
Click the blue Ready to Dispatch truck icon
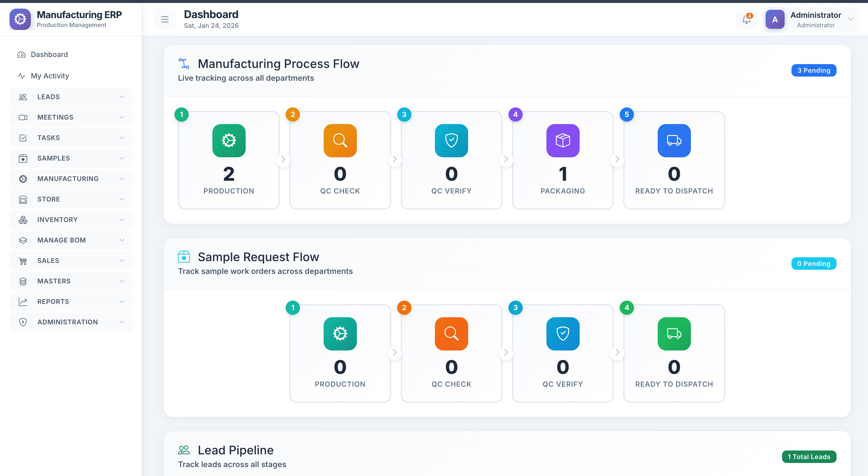pos(674,141)
